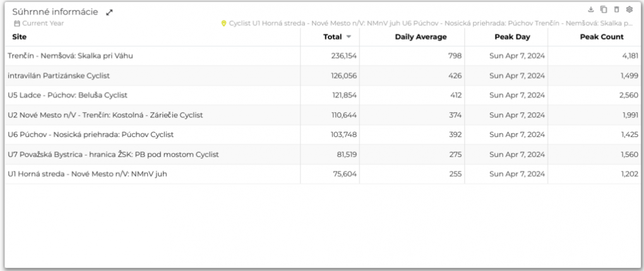This screenshot has height=271, width=644.
Task: Delete the widget with trash icon
Action: [616, 9]
